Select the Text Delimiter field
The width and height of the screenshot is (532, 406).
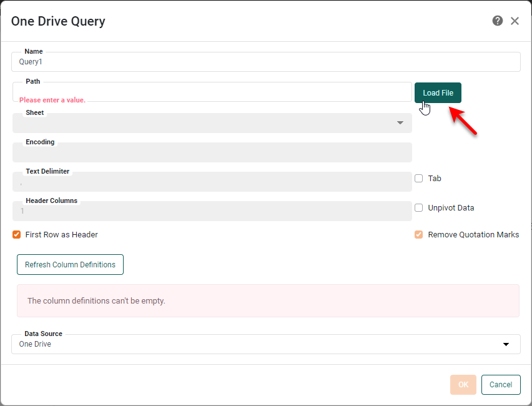point(212,182)
